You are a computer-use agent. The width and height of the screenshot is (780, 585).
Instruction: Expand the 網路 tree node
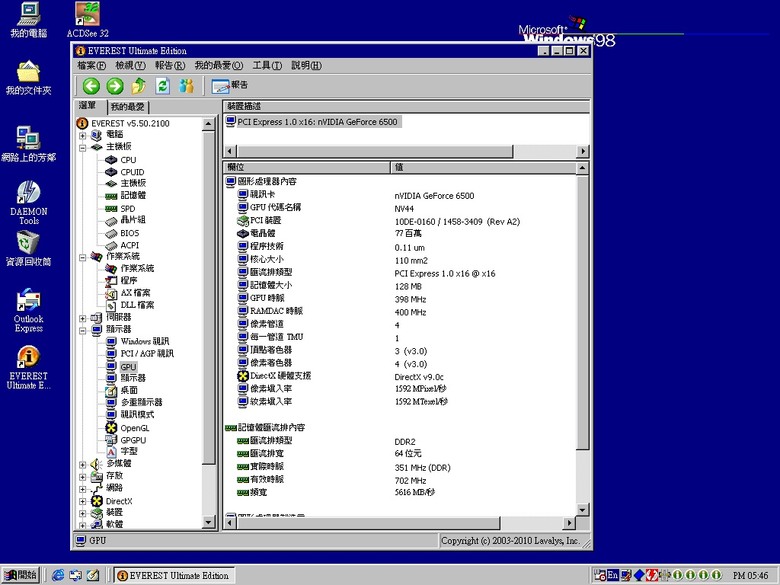[x=83, y=489]
